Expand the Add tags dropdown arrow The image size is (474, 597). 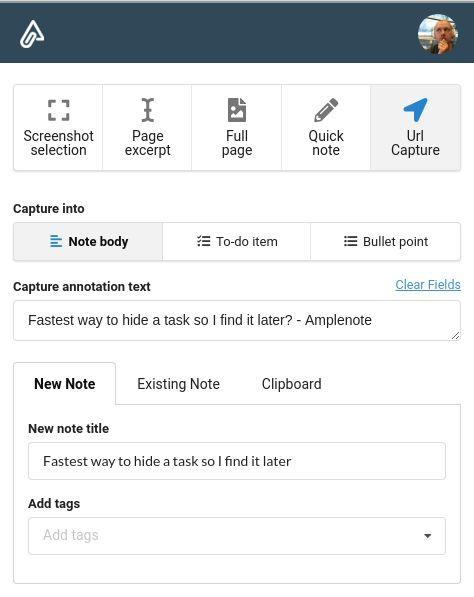428,536
